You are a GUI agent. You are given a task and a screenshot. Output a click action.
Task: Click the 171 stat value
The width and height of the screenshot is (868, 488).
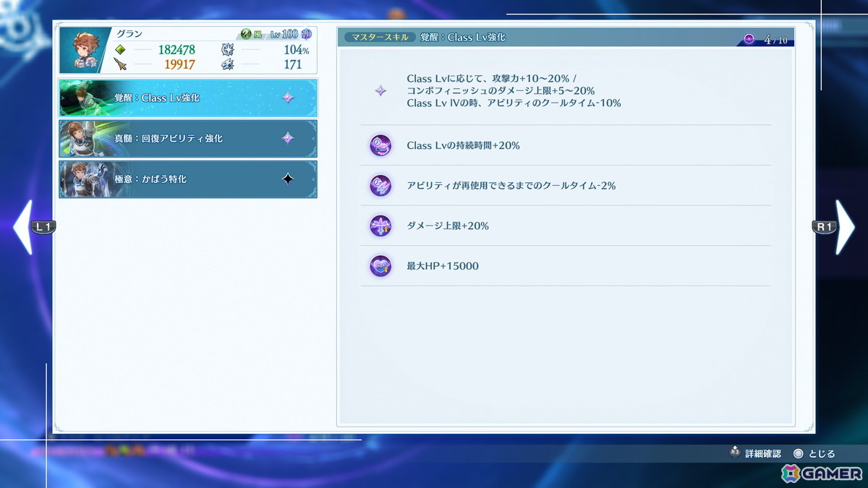[x=293, y=65]
